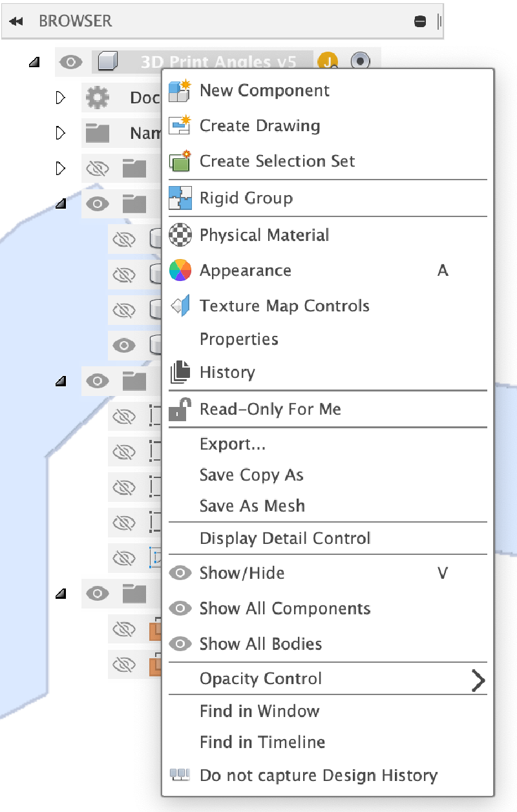Viewport: 517px width, 812px height.
Task: Show the hidden sketch with the blue icon
Action: tap(123, 557)
